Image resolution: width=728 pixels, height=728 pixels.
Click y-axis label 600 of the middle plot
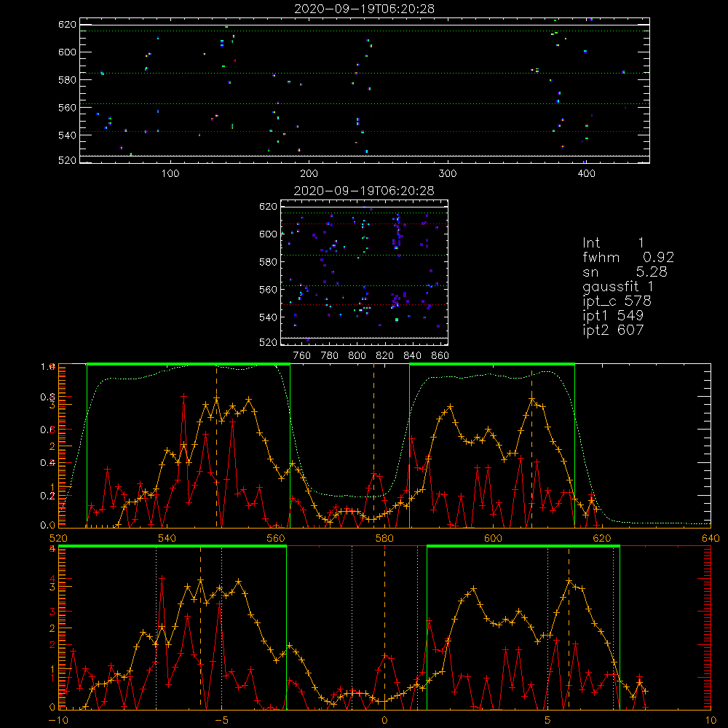tap(269, 234)
